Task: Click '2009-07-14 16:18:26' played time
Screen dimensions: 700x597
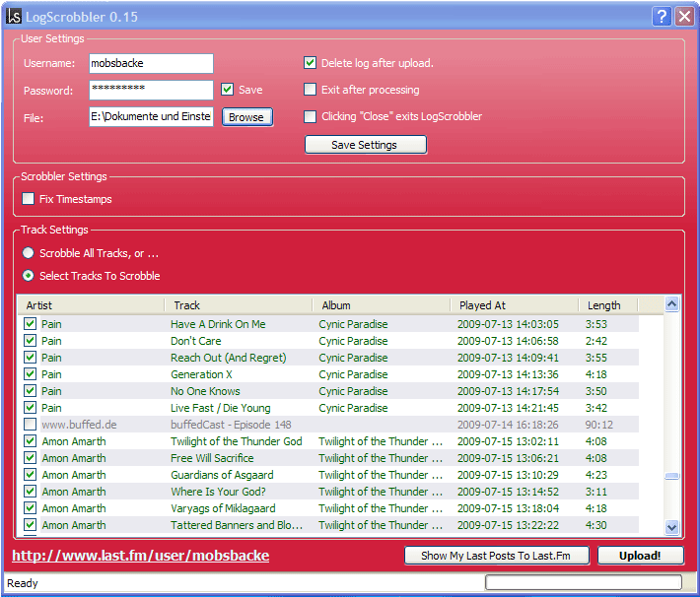Action: coord(508,425)
